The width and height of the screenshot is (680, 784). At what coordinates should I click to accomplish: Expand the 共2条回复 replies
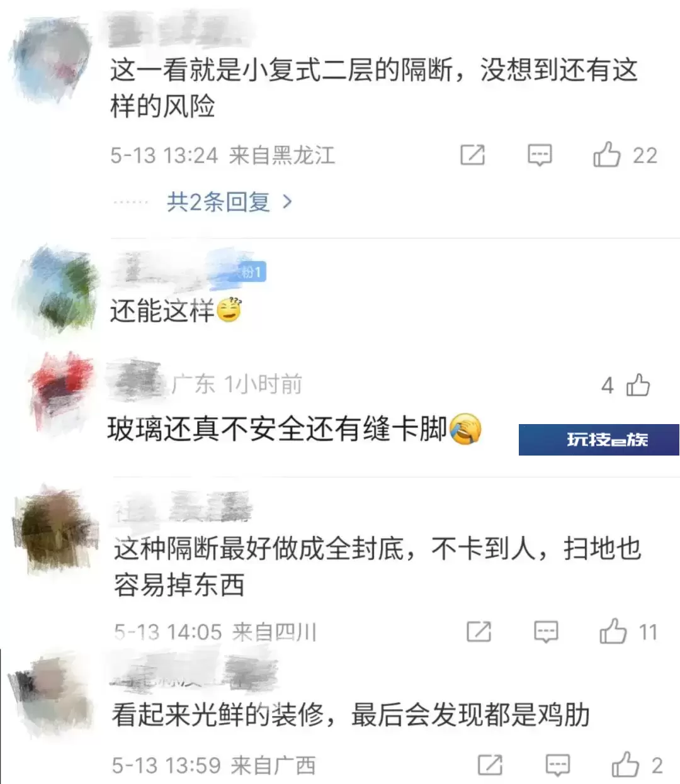coord(218,202)
